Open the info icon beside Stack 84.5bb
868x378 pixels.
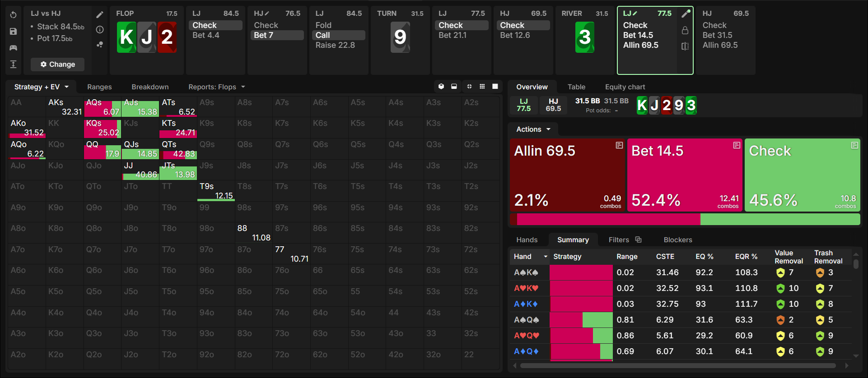[100, 29]
